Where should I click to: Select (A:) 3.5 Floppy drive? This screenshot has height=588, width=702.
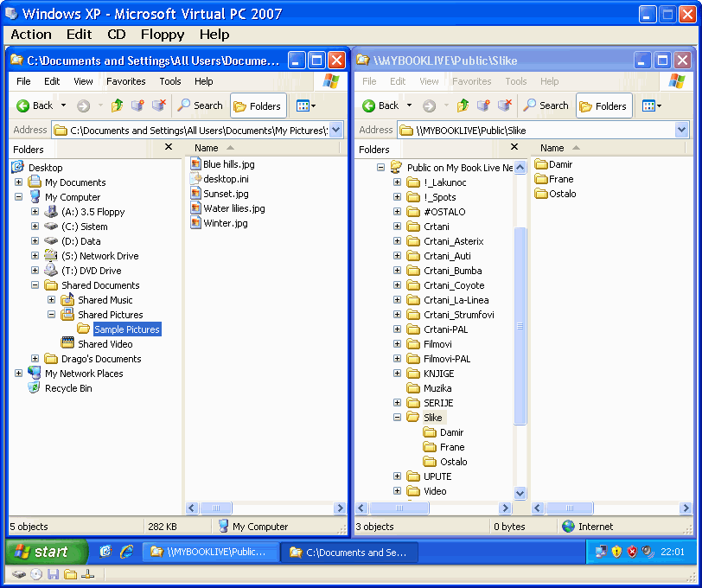point(85,212)
